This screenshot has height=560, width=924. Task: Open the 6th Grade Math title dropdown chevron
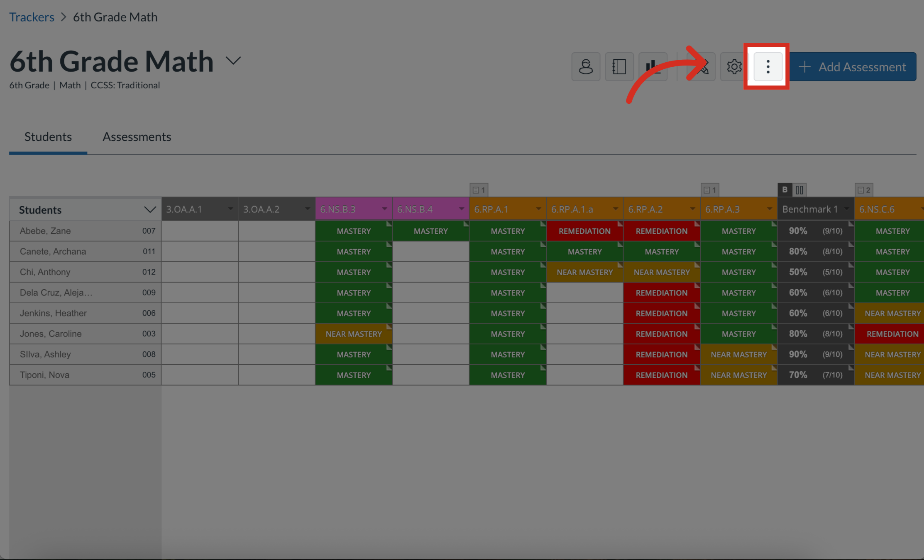coord(233,61)
